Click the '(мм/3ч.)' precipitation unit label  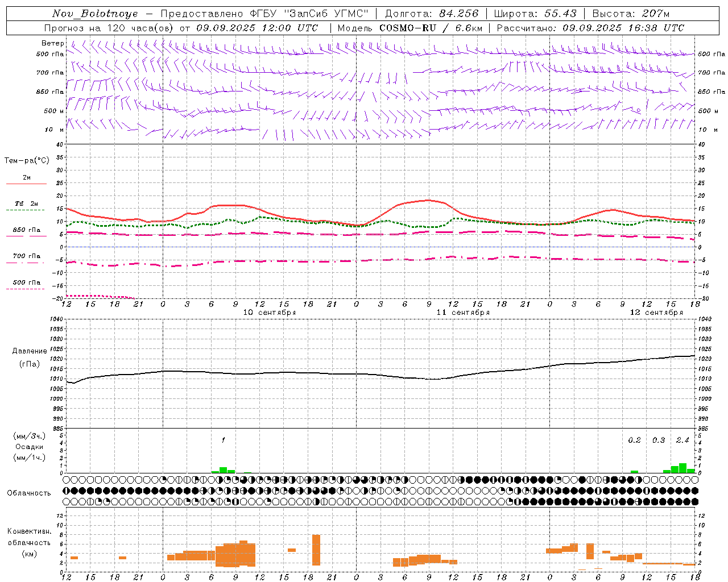click(30, 436)
